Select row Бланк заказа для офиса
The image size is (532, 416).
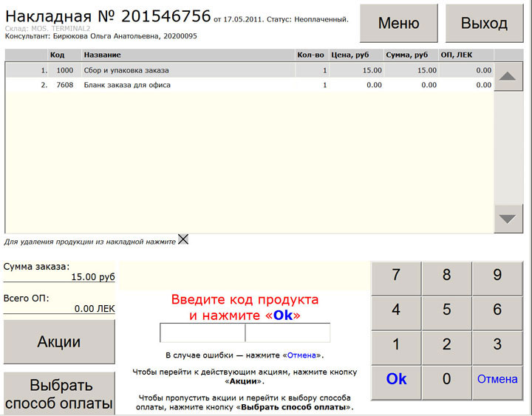pos(250,85)
